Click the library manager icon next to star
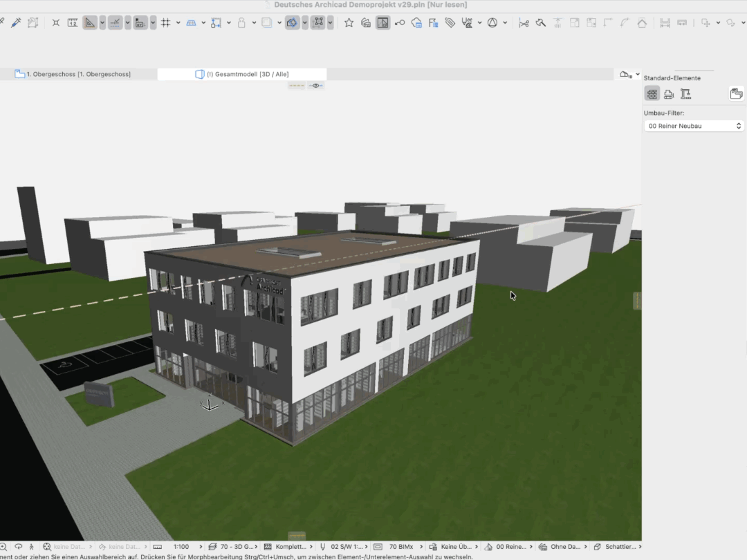This screenshot has width=747, height=560. pyautogui.click(x=366, y=22)
